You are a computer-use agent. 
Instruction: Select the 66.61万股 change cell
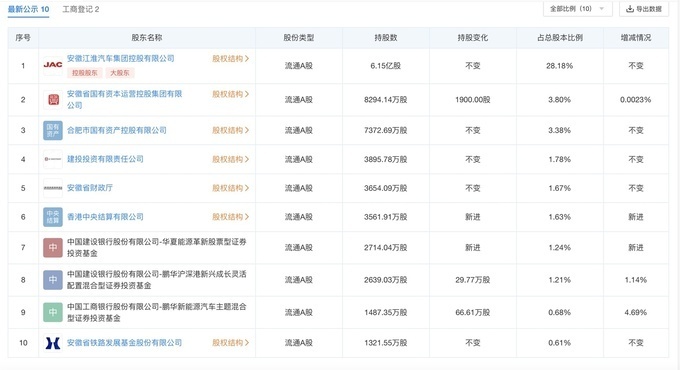tap(473, 312)
